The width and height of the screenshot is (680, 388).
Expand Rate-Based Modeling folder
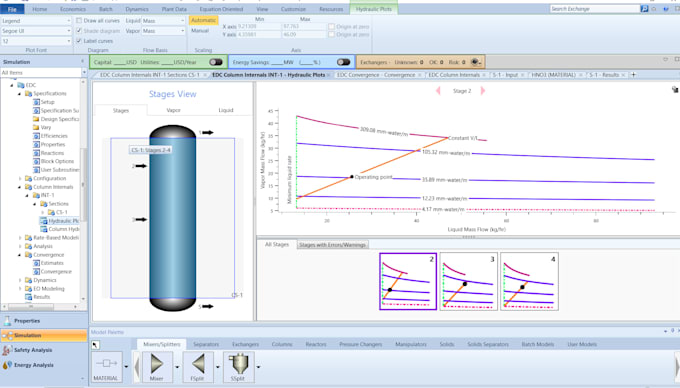click(20, 238)
